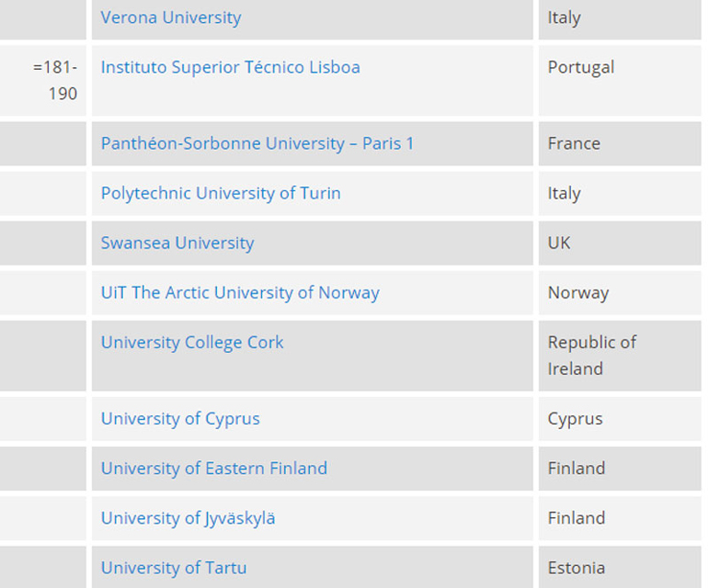
Task: Select the Estonia country cell
Action: coord(577,567)
